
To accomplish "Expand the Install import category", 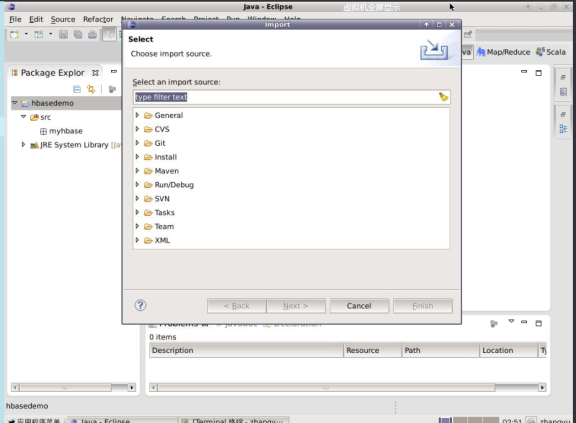I will [137, 157].
